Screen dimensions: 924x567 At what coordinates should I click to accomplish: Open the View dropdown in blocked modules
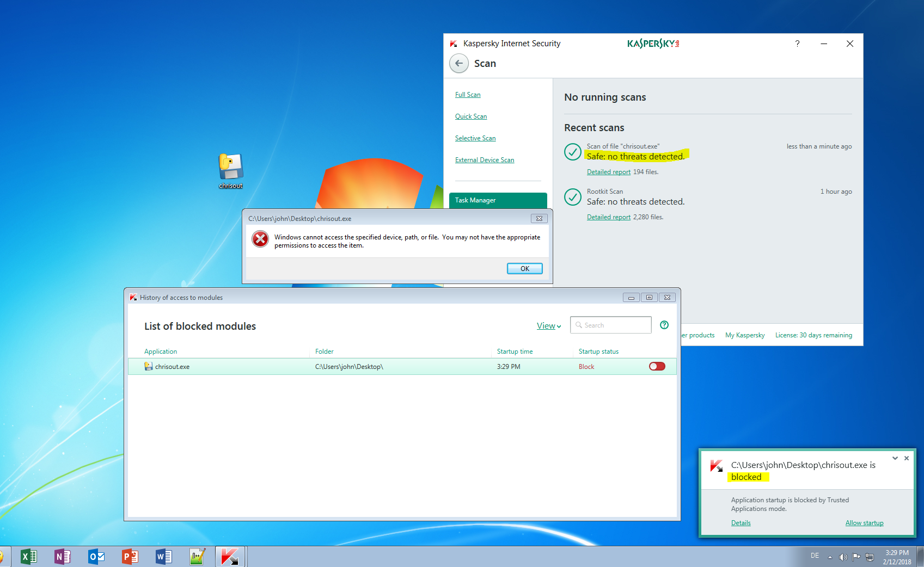549,326
